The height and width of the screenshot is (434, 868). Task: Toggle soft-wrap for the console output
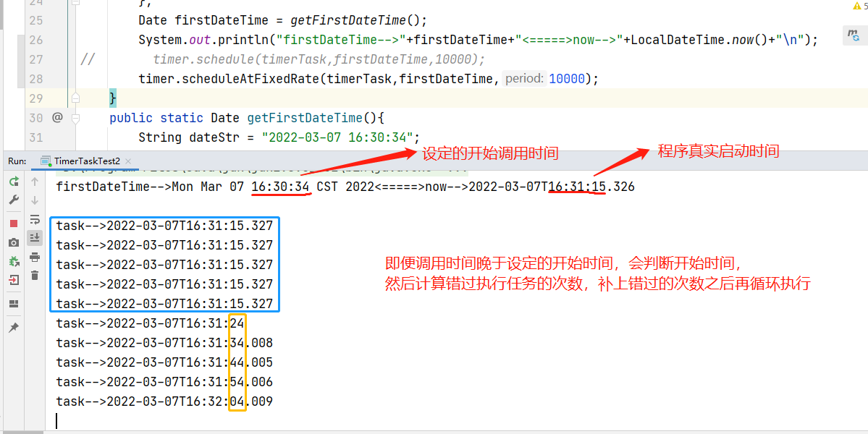(x=34, y=218)
